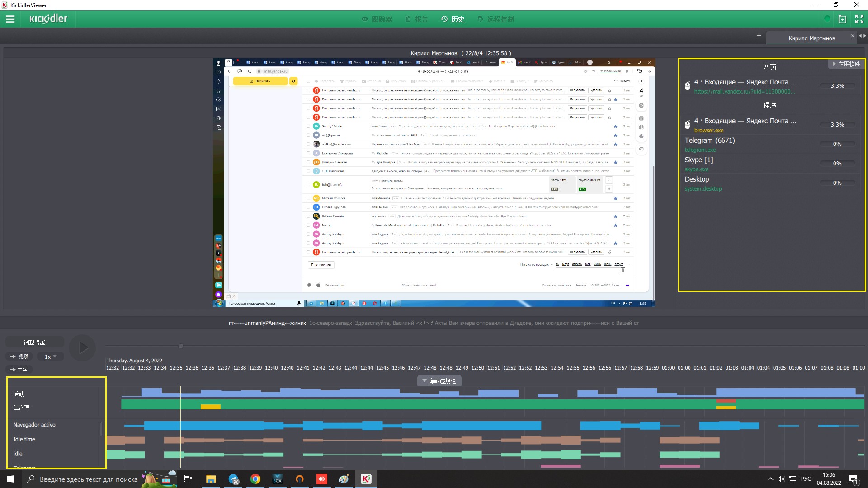Click the blue Navegador activo timeline bar
The width and height of the screenshot is (868, 488).
coord(342,425)
